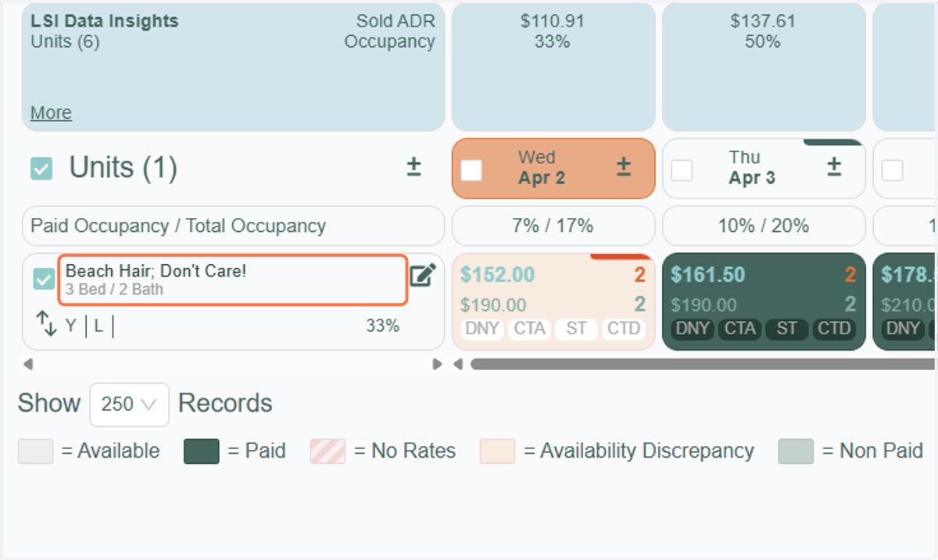Click the 3 Bed / 2 Bath subtitle
The height and width of the screenshot is (560, 938).
click(x=115, y=290)
